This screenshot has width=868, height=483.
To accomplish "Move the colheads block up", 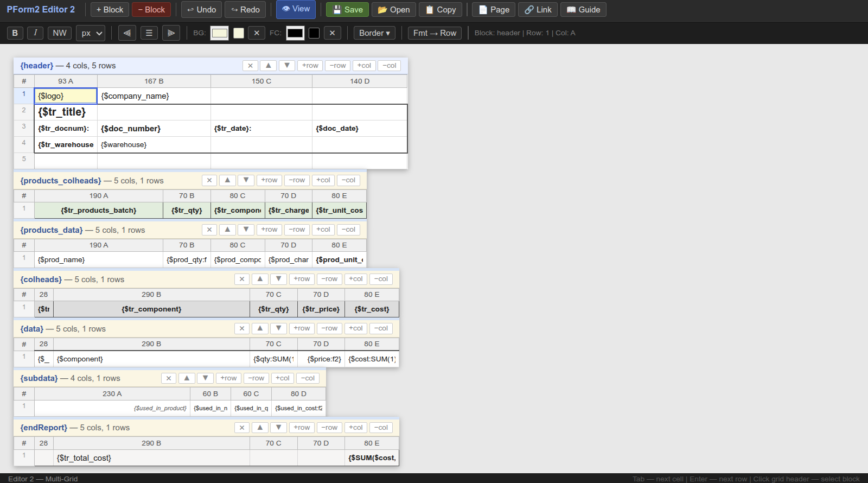I will pos(260,279).
